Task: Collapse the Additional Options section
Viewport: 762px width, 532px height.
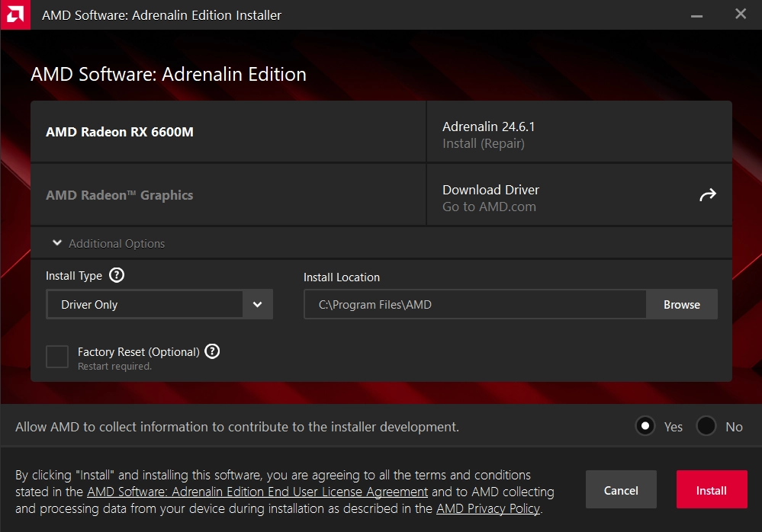Action: pos(57,242)
